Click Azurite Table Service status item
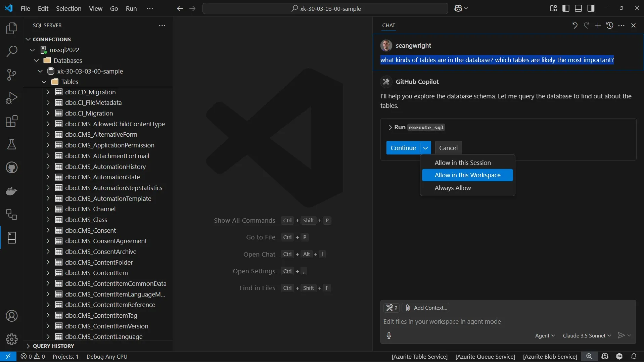This screenshot has height=362, width=644. pos(419,357)
